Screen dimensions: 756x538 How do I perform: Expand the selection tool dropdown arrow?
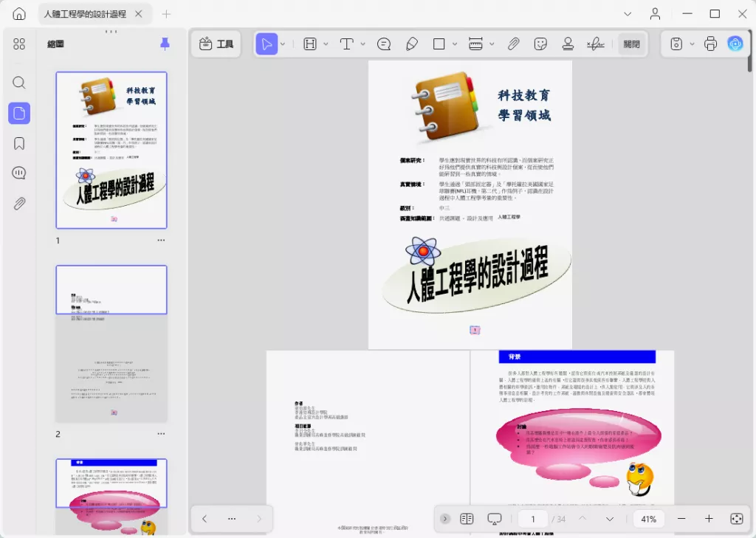283,44
